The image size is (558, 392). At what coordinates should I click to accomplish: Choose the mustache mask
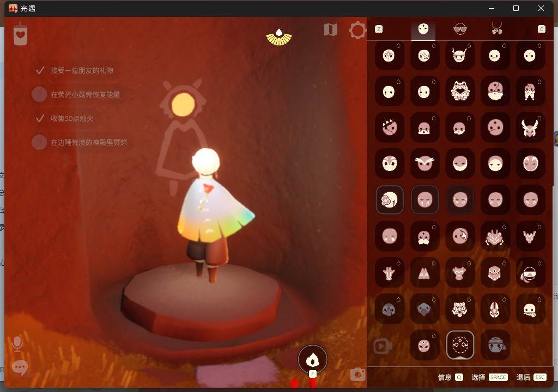click(424, 236)
